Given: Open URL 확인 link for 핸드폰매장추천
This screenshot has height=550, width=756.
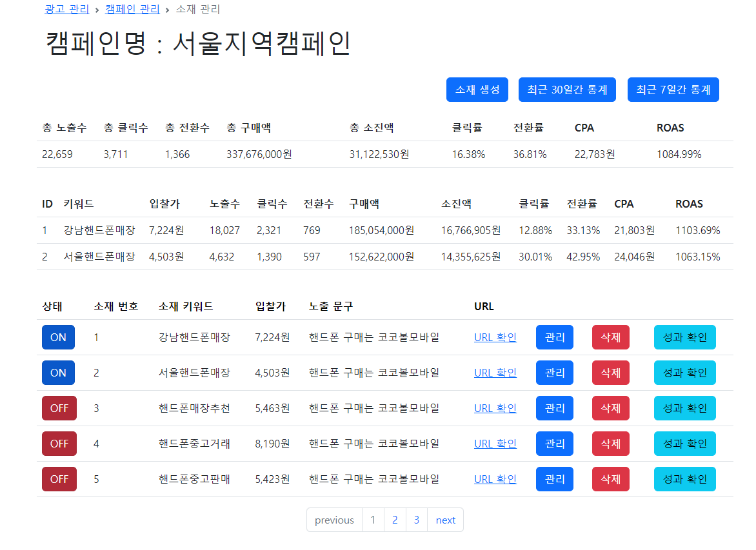Looking at the screenshot, I should click(495, 408).
